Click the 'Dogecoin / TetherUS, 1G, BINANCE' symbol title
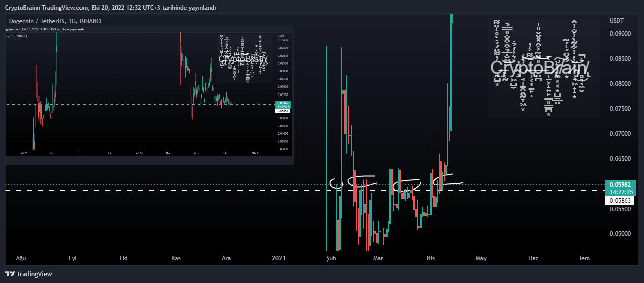 (56, 21)
